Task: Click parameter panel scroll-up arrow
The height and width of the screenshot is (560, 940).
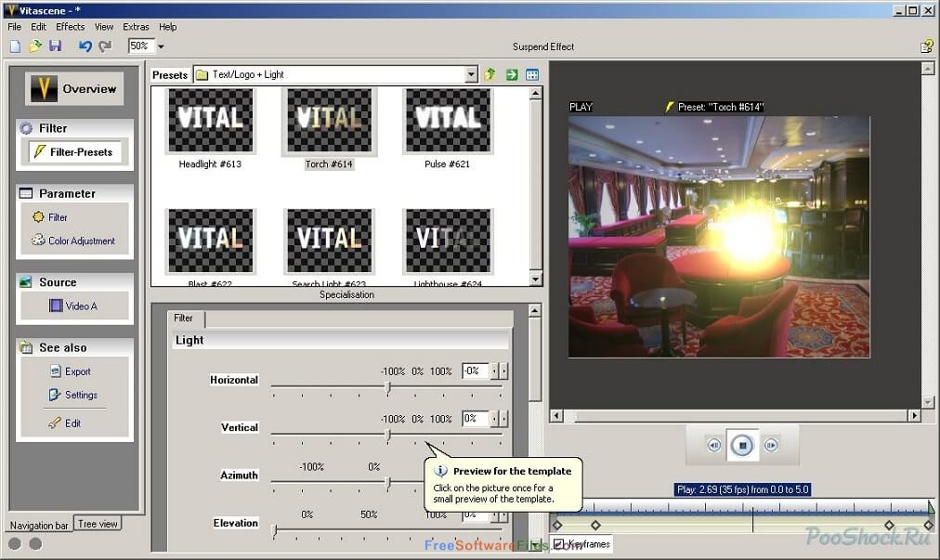Action: pyautogui.click(x=535, y=310)
